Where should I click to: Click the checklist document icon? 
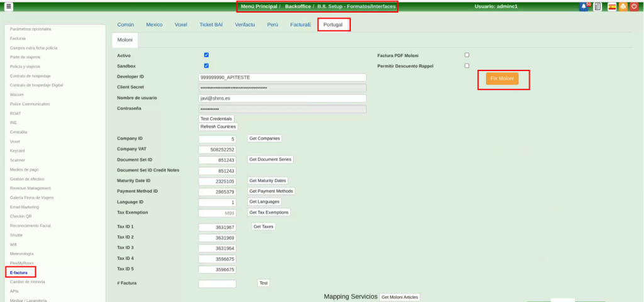pyautogui.click(x=598, y=6)
